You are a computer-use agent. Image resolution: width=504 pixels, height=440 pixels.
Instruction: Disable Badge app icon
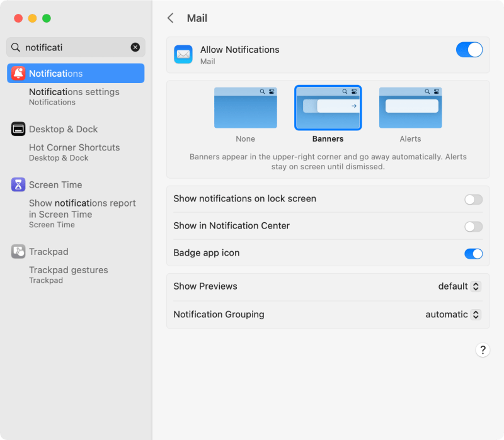[473, 254]
